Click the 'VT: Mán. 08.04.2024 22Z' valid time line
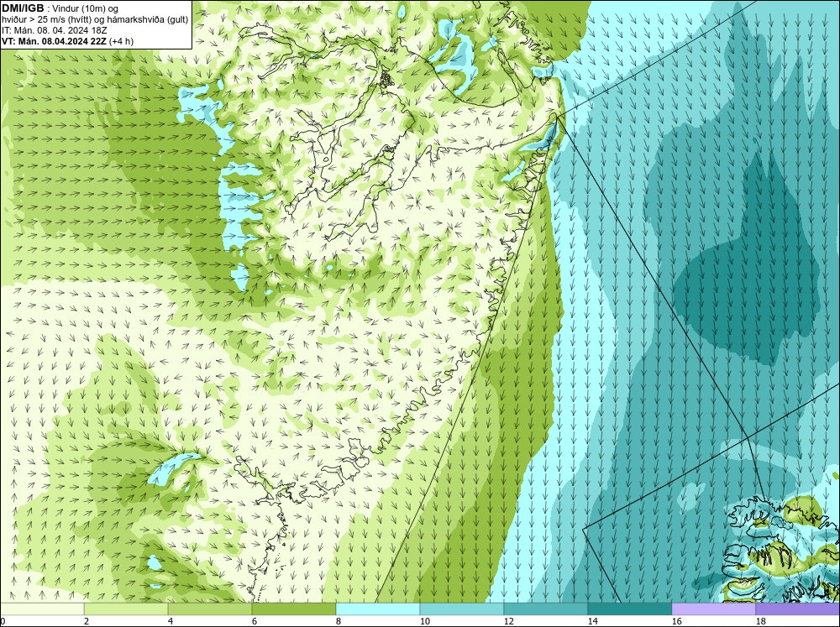This screenshot has width=840, height=627. point(54,41)
